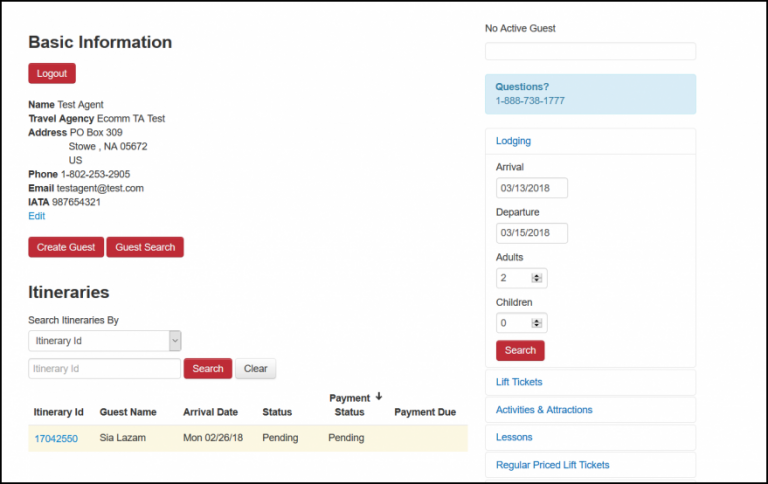Image resolution: width=768 pixels, height=484 pixels.
Task: Open itinerary 17042550
Action: 56,438
